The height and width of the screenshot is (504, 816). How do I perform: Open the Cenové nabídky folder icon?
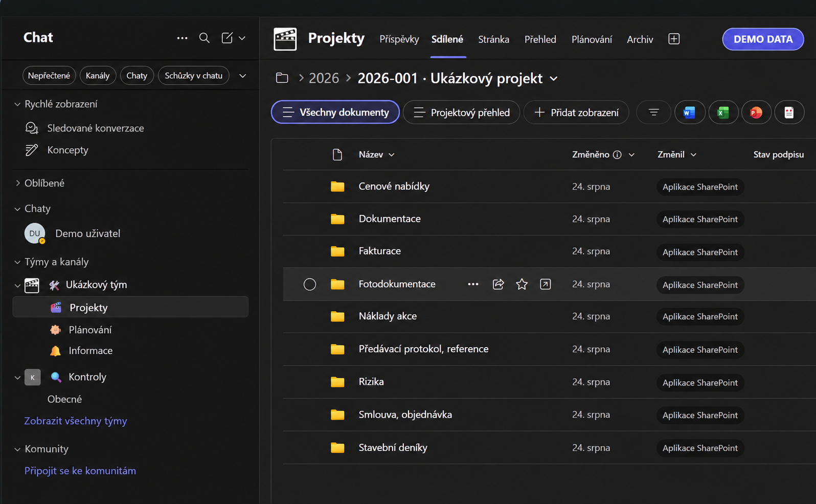(x=337, y=187)
